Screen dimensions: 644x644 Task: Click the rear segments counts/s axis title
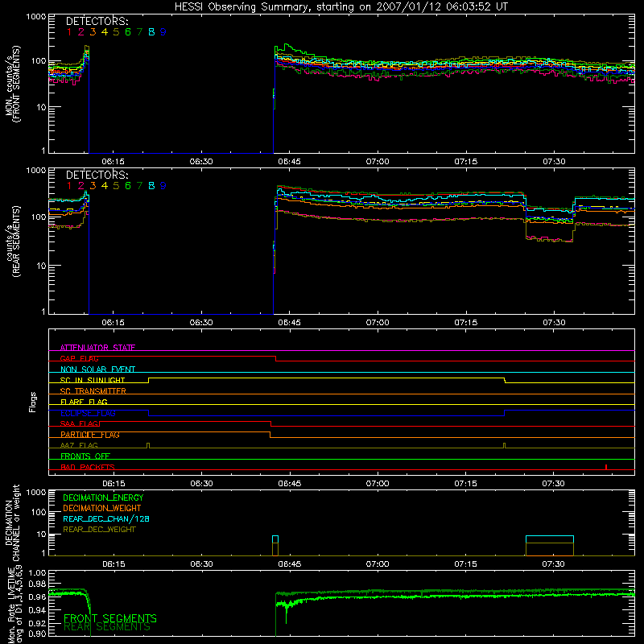(12, 241)
